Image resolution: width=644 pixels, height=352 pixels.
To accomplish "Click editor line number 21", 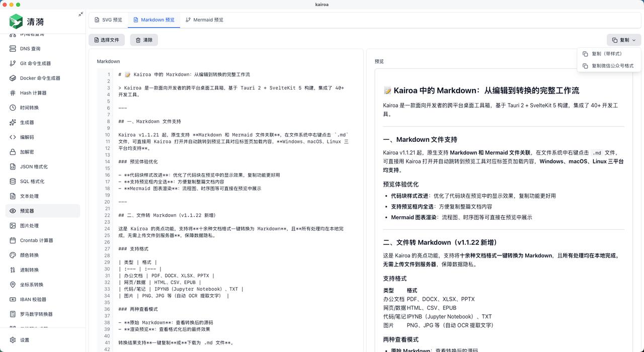I will coord(107,209).
